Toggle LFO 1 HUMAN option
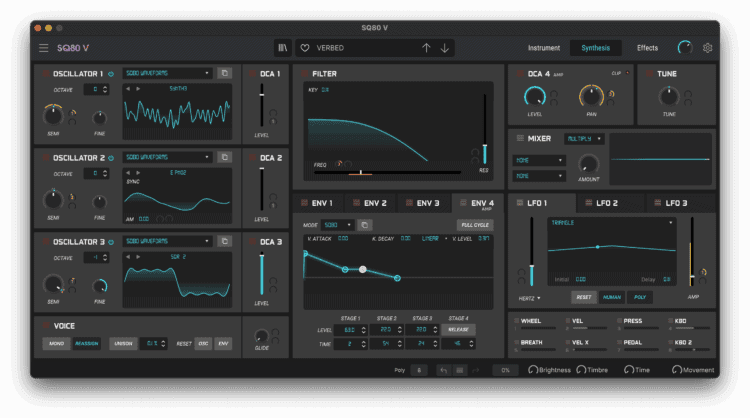Image resolution: width=750 pixels, height=418 pixels. pos(612,297)
